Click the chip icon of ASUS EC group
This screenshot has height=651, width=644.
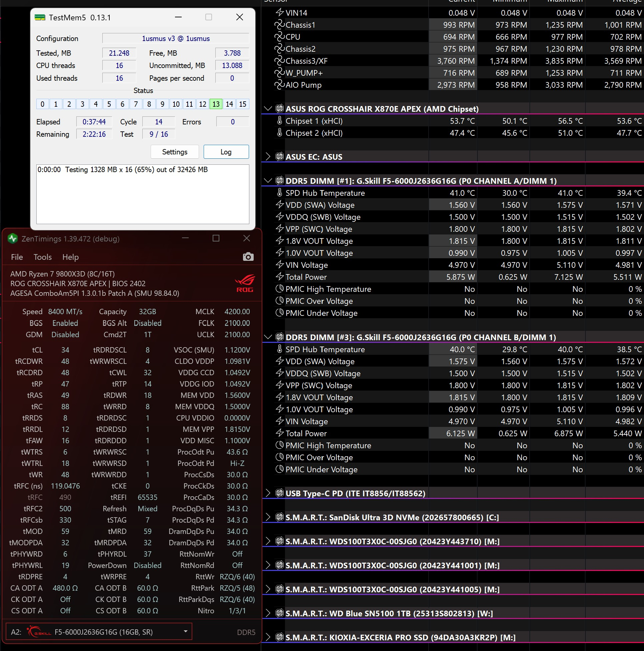pyautogui.click(x=279, y=157)
